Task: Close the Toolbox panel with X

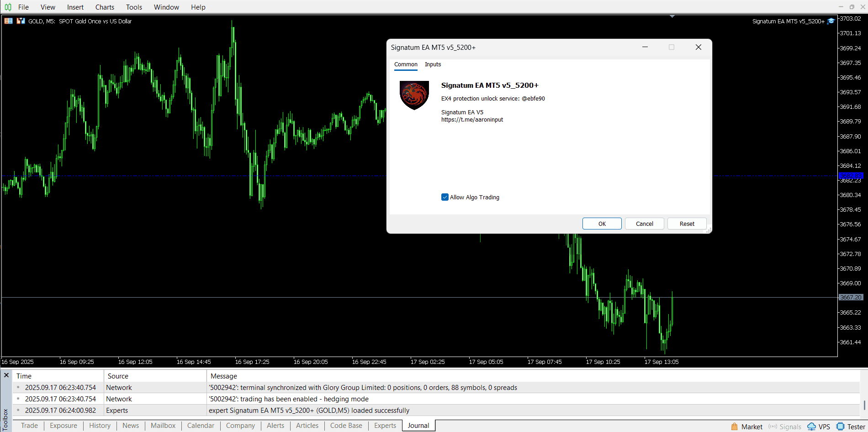Action: coord(6,375)
